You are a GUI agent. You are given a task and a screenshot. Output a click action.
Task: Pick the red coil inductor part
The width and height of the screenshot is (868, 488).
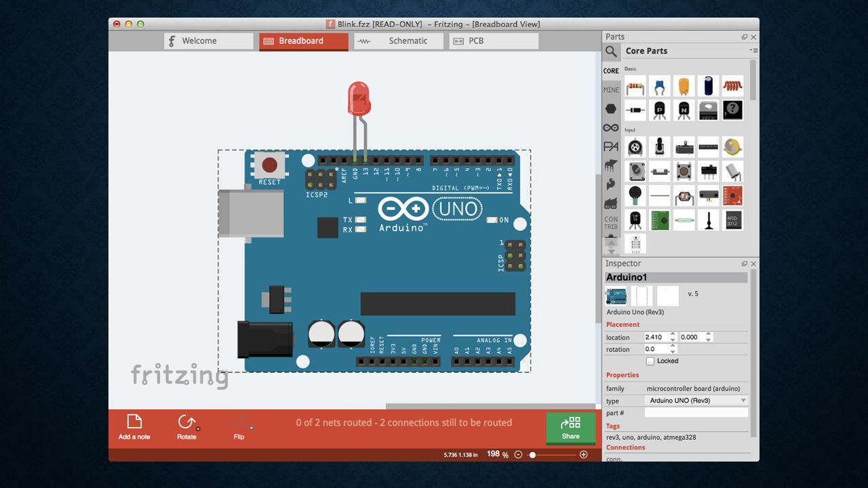coord(733,86)
